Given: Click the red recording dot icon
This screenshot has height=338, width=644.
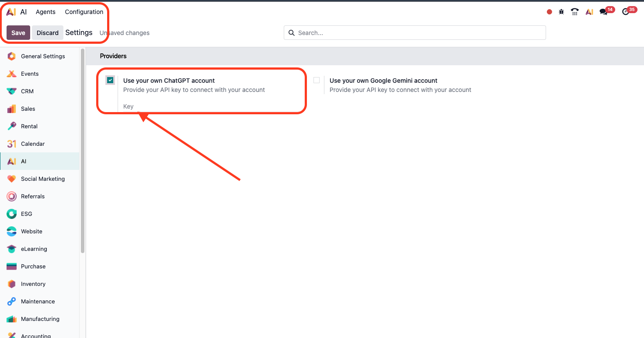Looking at the screenshot, I should click(550, 12).
